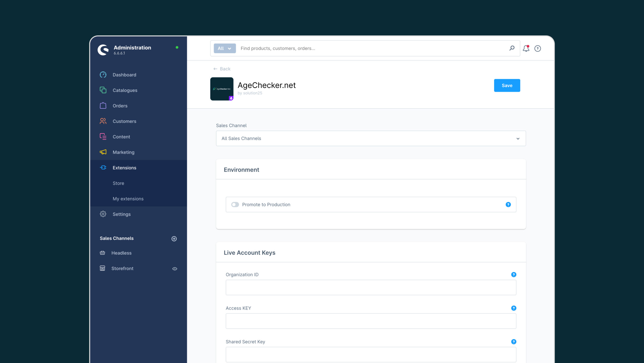Viewport: 644px width, 363px height.
Task: Focus the Organization ID input field
Action: click(371, 288)
